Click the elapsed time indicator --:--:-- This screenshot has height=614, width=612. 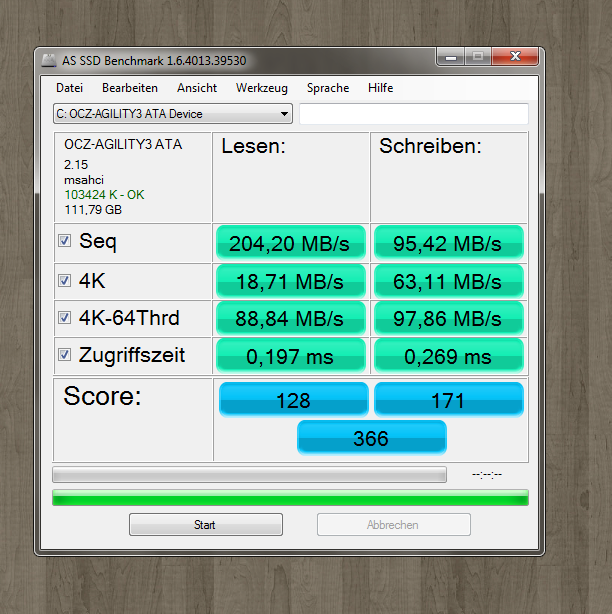(x=487, y=475)
